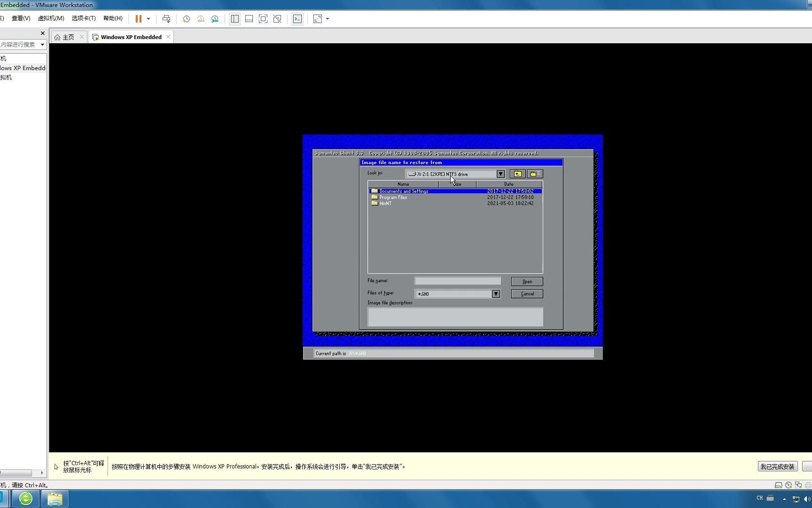
Task: Select the Documents and Settings folder
Action: tap(455, 191)
